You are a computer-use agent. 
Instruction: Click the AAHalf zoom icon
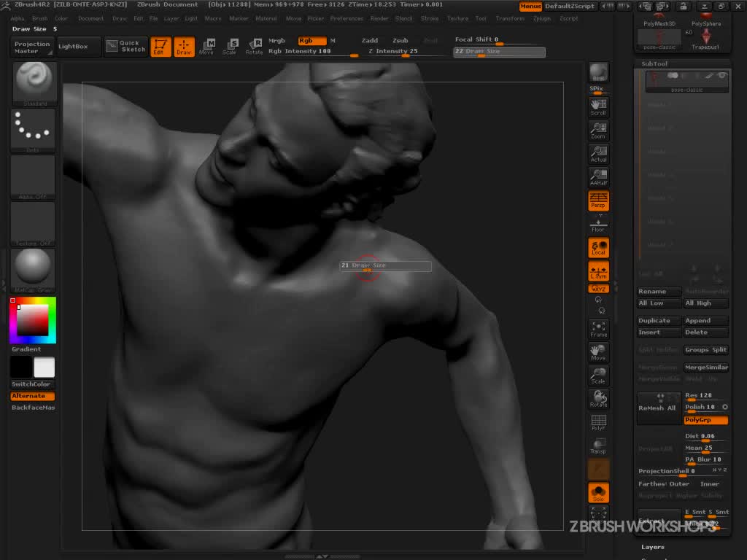pos(598,177)
